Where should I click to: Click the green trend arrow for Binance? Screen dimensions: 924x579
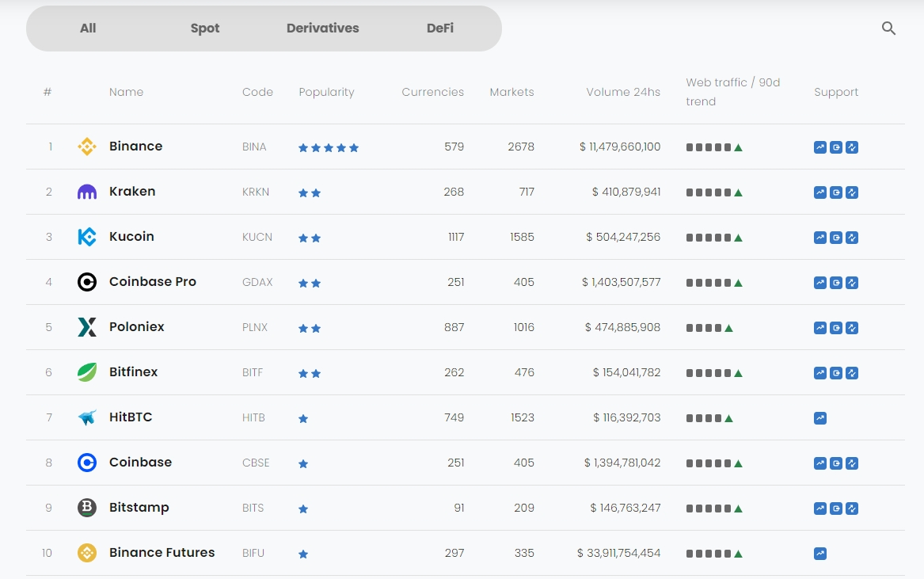click(738, 147)
